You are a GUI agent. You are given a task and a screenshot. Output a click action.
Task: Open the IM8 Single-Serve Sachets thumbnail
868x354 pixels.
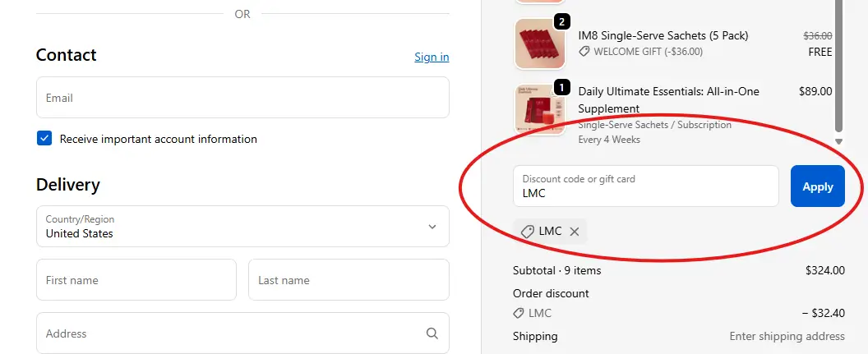click(x=540, y=44)
